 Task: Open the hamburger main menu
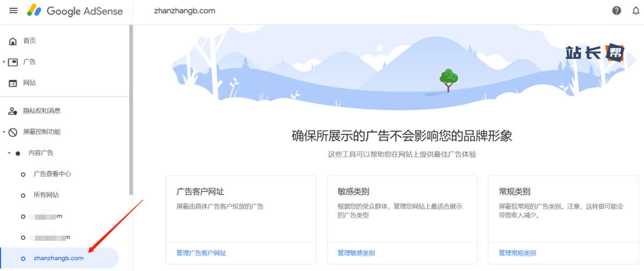(x=13, y=11)
